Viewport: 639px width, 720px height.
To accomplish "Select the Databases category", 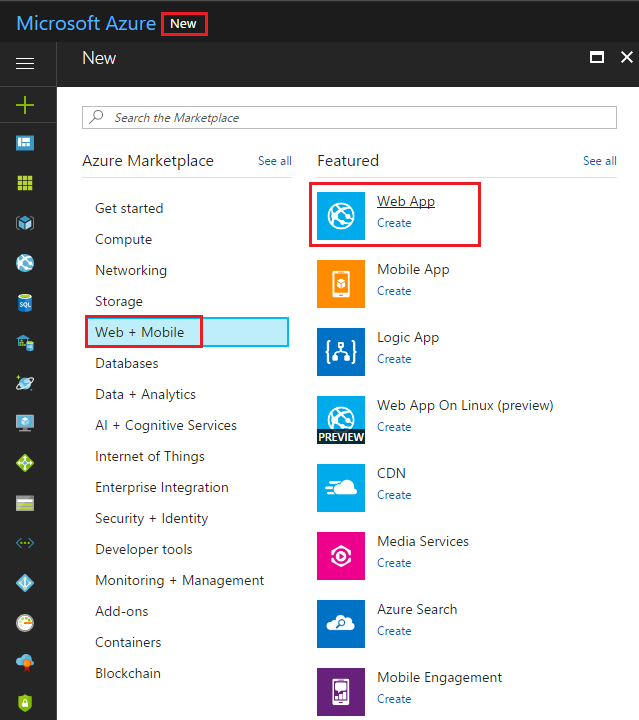I will tap(127, 363).
